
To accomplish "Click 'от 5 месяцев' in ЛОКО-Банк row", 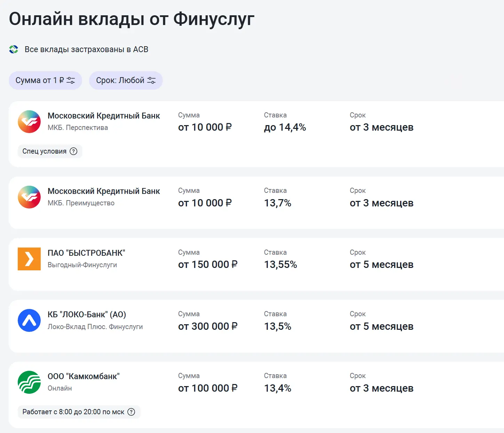I will tap(382, 326).
